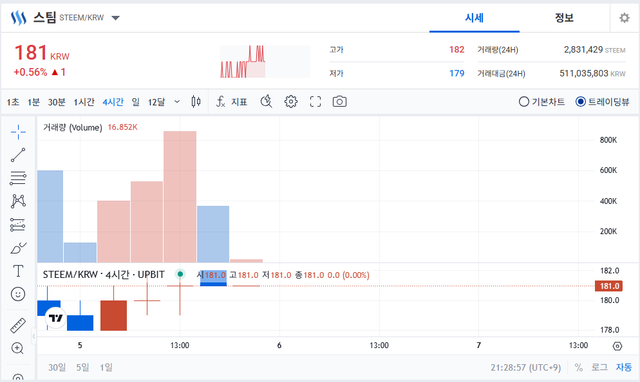640x382 pixels.
Task: Select the trend line drawing tool
Action: [x=18, y=155]
